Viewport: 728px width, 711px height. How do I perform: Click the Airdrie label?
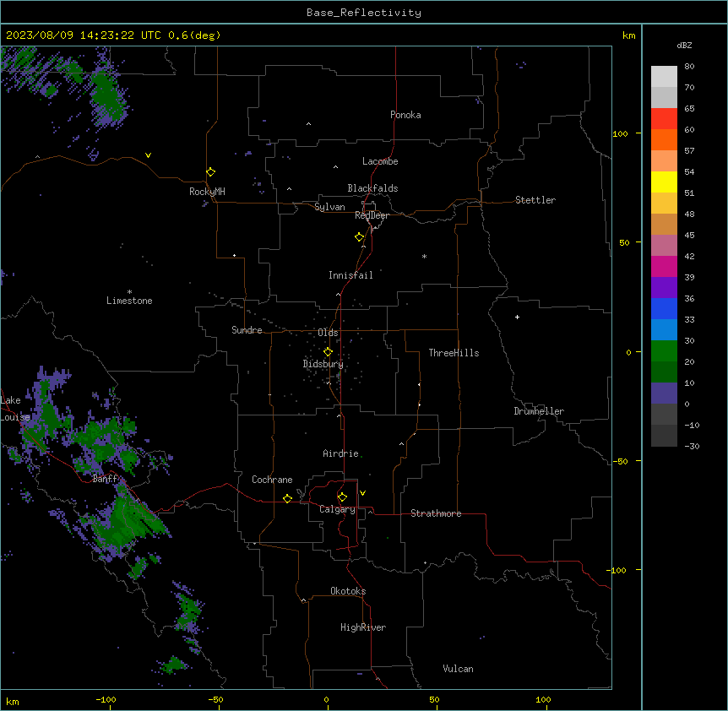pos(340,453)
